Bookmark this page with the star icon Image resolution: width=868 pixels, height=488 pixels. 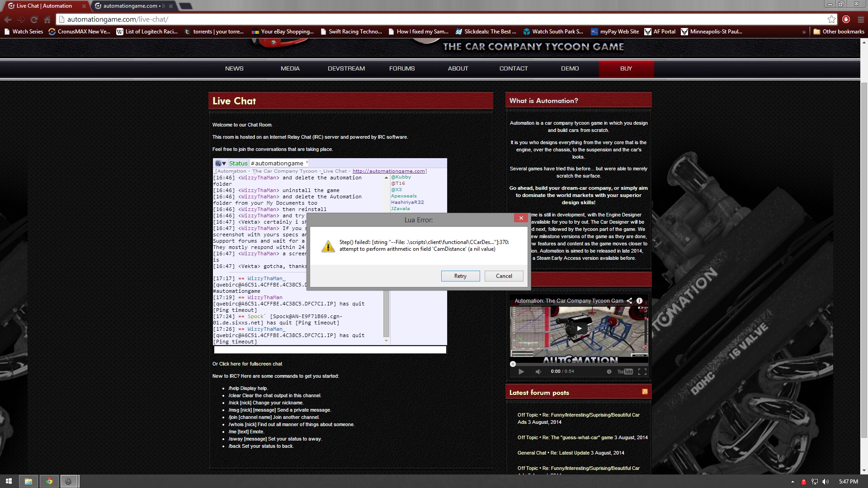(x=831, y=19)
